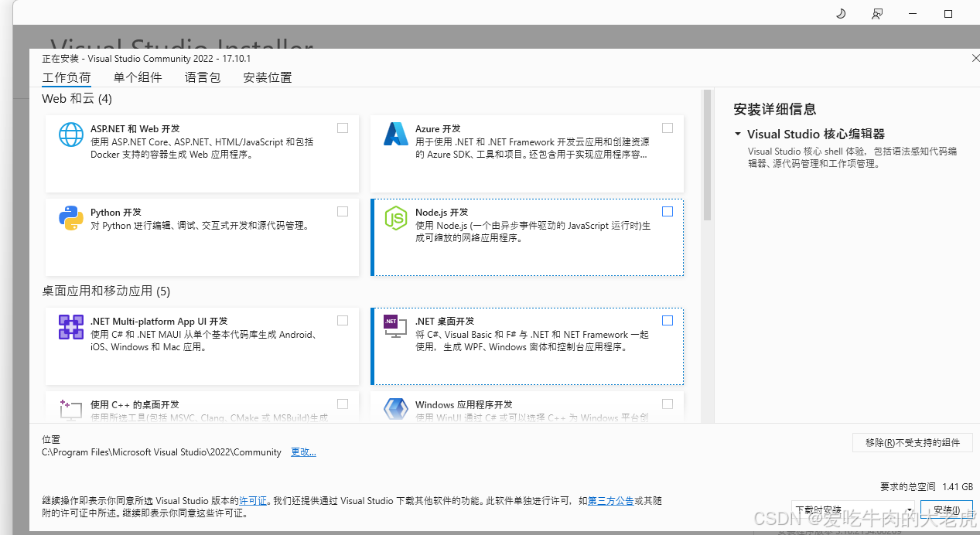Click the Windows application development icon
Screen dimensions: 980x535
(x=396, y=410)
